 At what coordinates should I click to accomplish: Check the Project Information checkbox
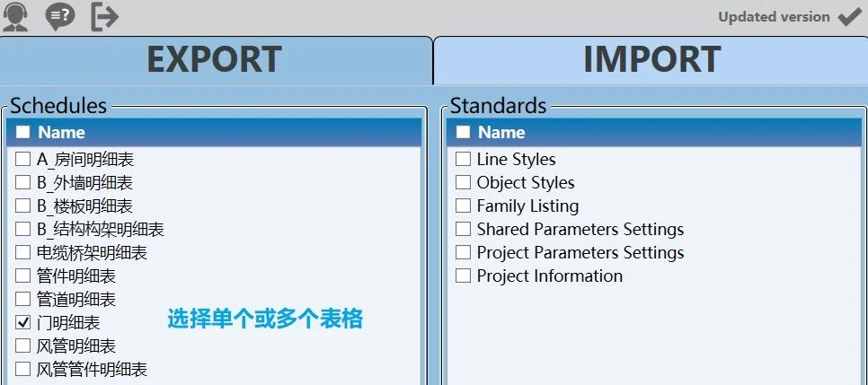click(x=463, y=276)
